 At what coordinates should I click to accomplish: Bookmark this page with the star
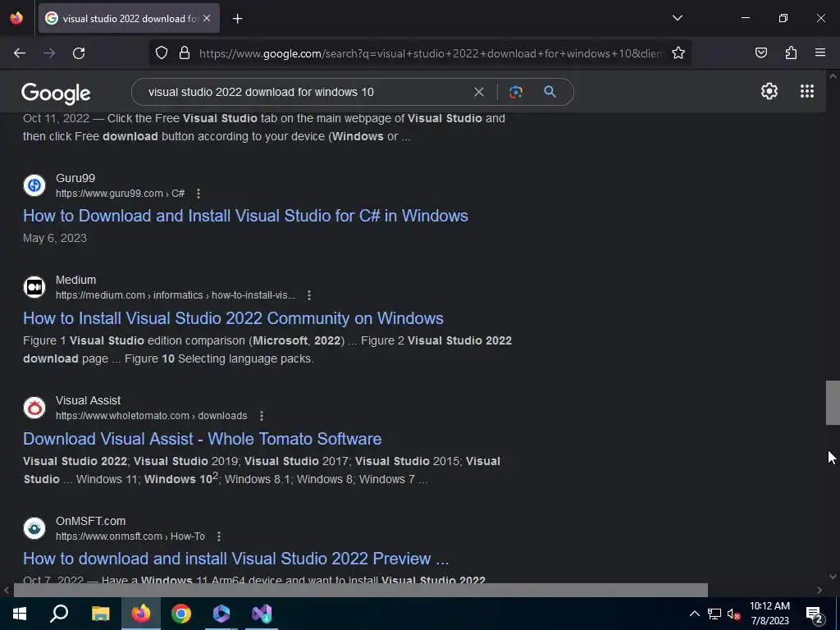[678, 53]
